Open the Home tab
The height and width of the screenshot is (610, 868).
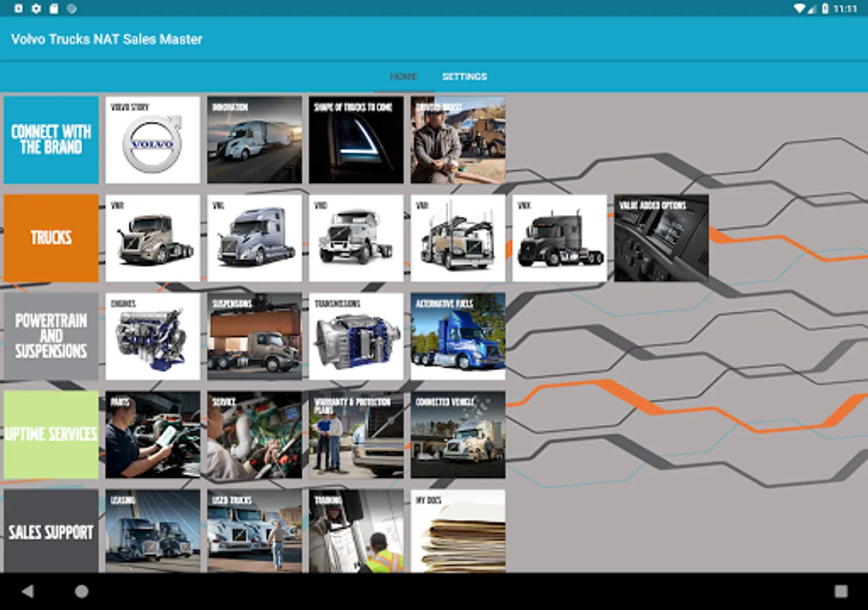(x=403, y=77)
